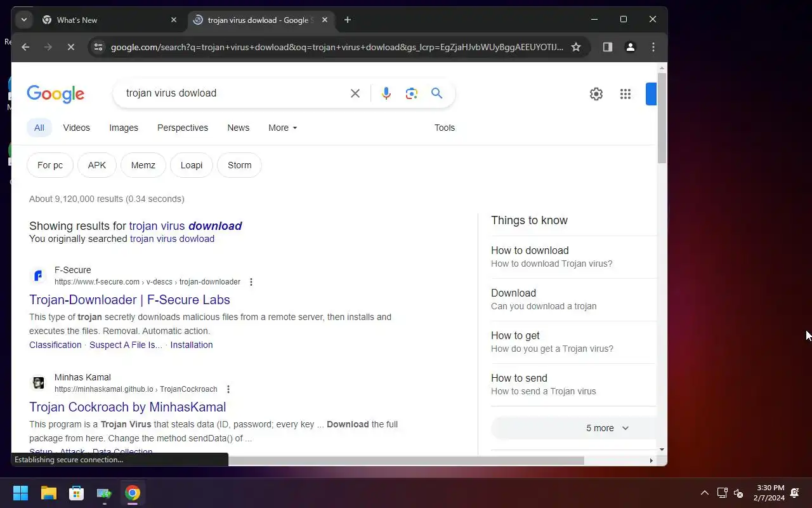812x508 pixels.
Task: Open a new tab with plus button
Action: pyautogui.click(x=348, y=20)
